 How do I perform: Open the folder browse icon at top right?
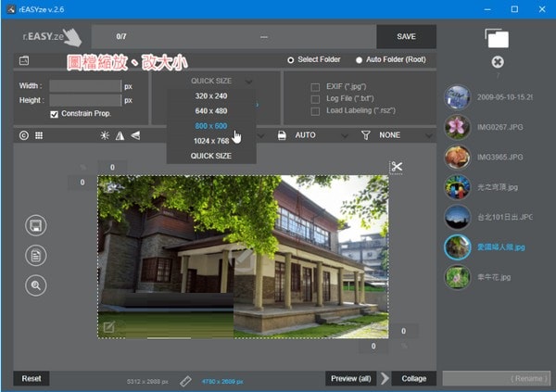497,38
